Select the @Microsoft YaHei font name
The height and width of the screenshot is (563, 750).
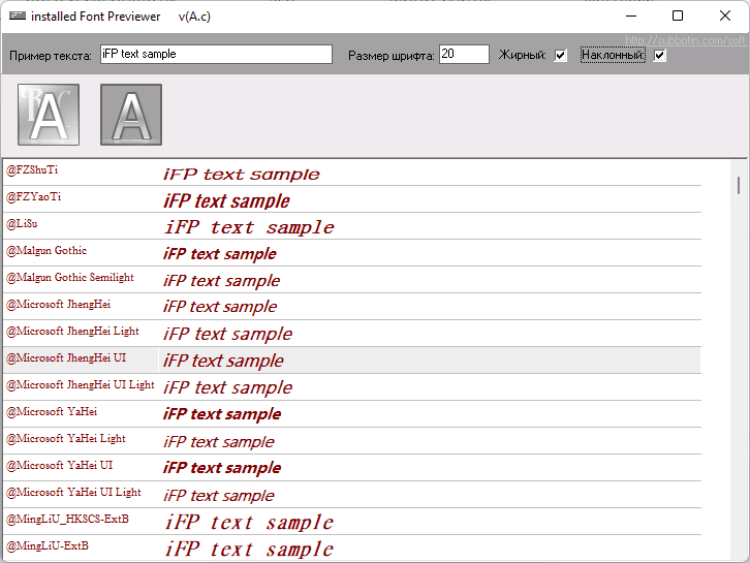52,411
